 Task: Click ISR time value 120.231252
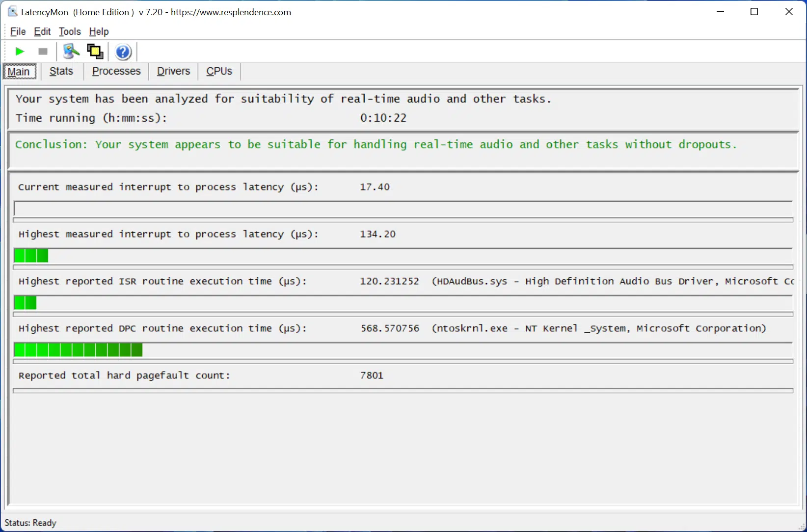click(389, 281)
